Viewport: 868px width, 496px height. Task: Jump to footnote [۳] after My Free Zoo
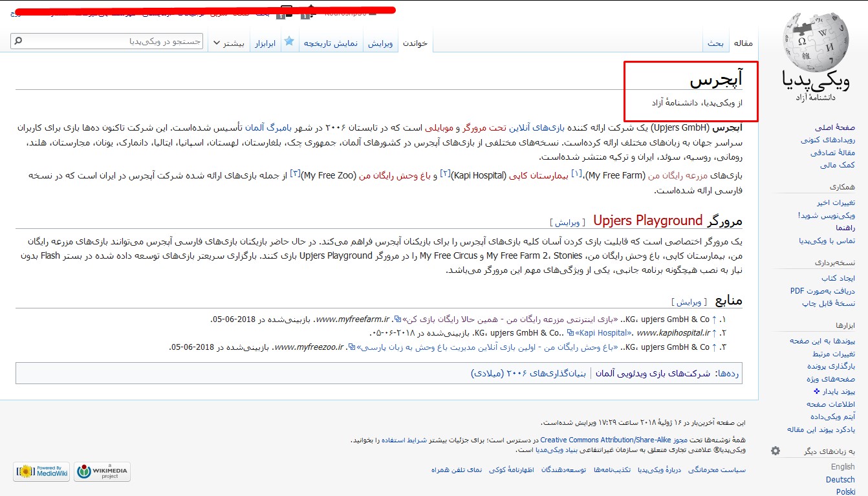[295, 173]
